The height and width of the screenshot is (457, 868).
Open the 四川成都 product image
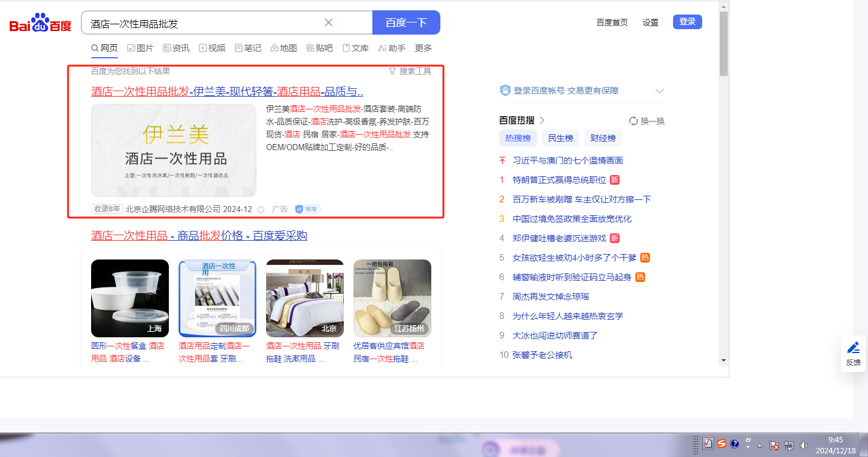click(217, 298)
